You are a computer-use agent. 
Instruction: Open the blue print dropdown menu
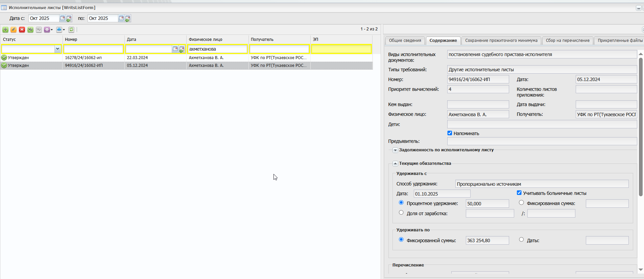pos(61,30)
